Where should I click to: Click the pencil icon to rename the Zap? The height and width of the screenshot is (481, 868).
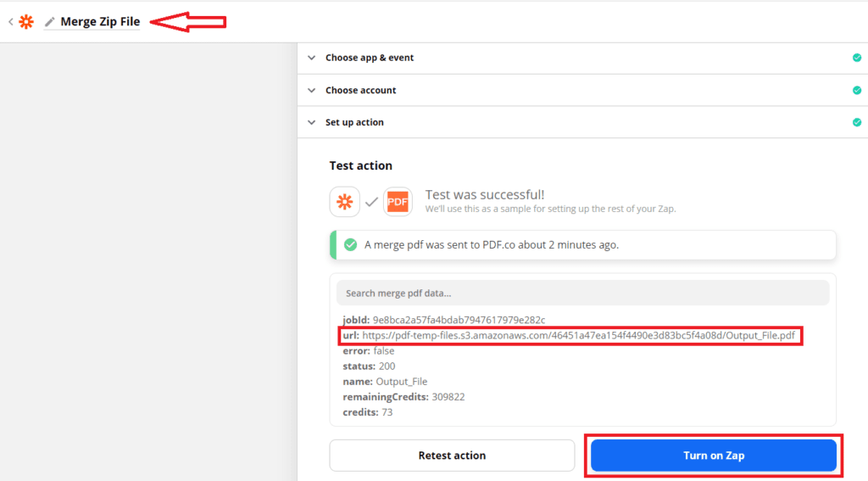[x=49, y=22]
